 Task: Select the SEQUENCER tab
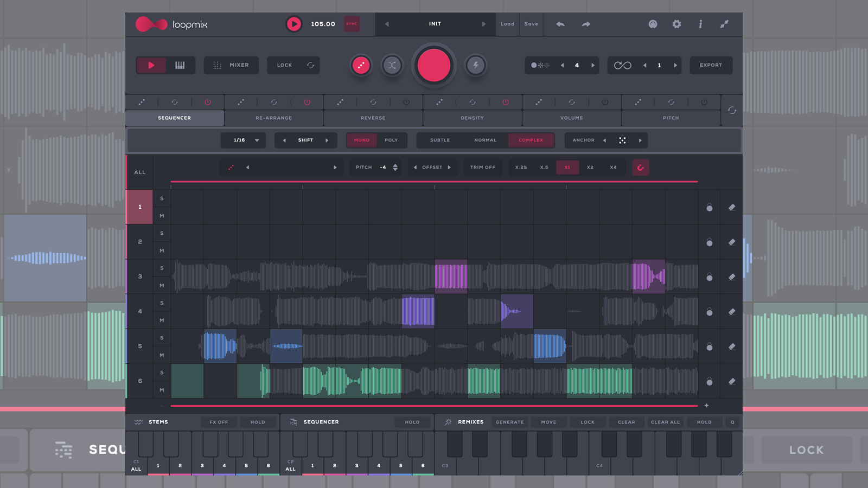pos(175,118)
